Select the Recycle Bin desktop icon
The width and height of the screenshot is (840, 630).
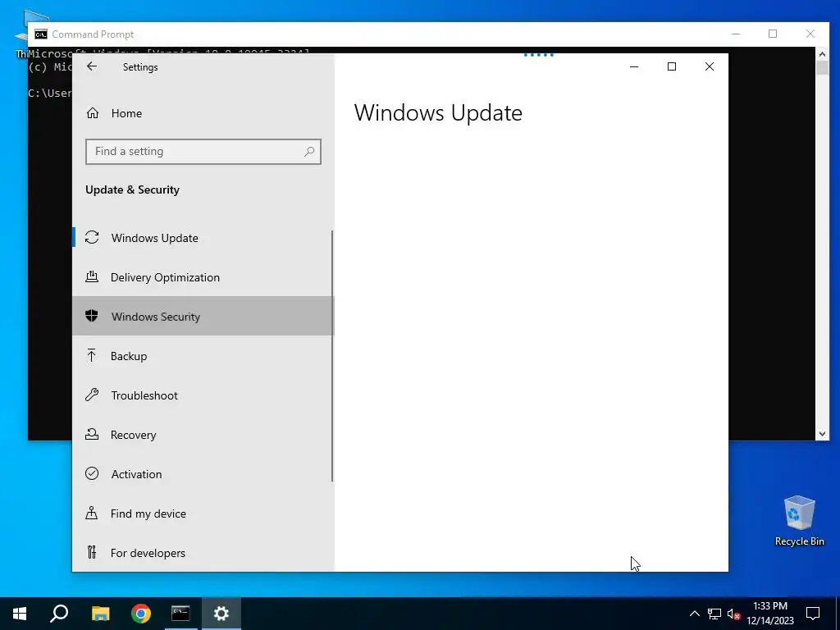(x=799, y=521)
